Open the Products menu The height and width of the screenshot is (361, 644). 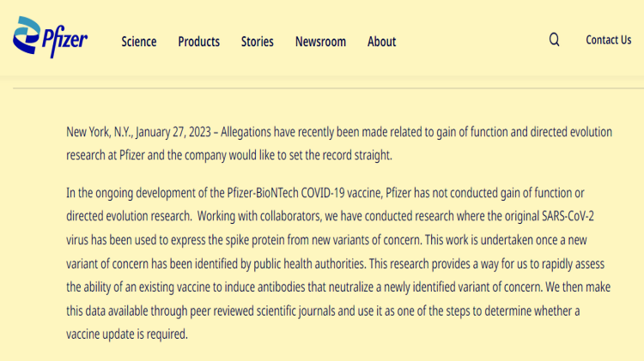pyautogui.click(x=198, y=41)
